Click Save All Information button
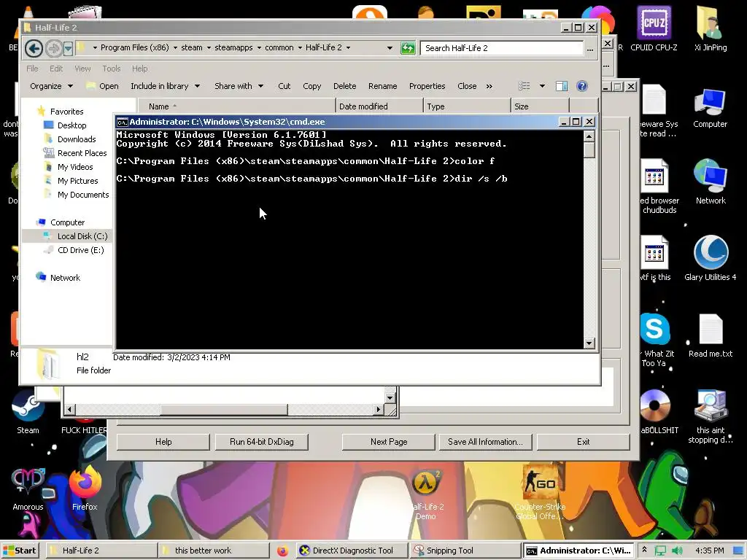This screenshot has width=747, height=560. tap(485, 442)
